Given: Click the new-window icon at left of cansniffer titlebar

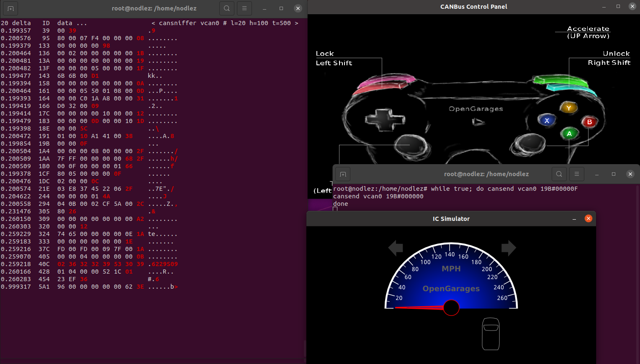Looking at the screenshot, I should click(10, 8).
